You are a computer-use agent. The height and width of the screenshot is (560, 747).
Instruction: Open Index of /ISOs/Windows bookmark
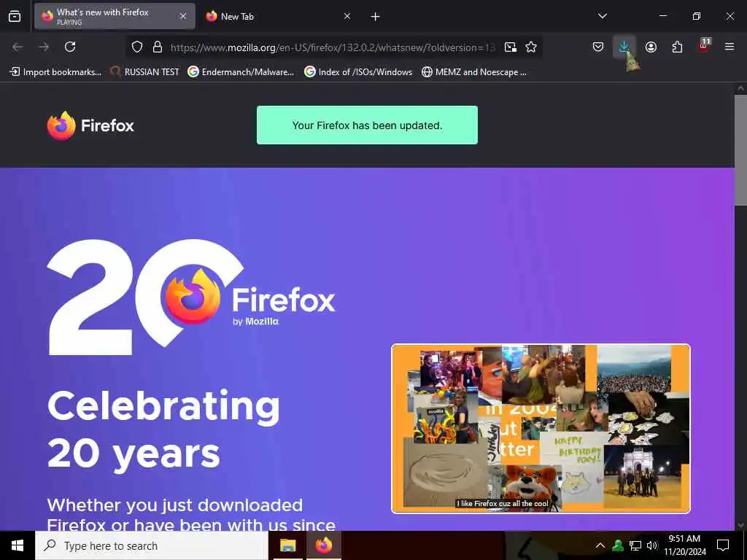tap(358, 72)
